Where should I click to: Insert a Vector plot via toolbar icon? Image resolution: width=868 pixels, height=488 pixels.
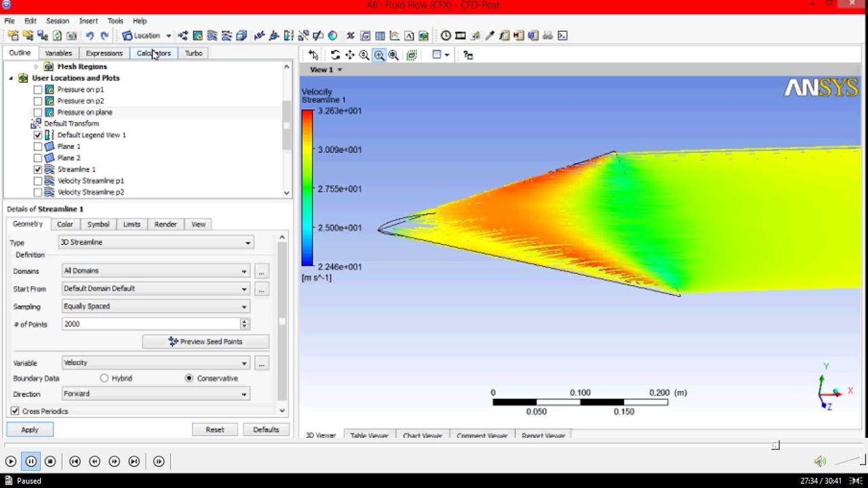[183, 35]
